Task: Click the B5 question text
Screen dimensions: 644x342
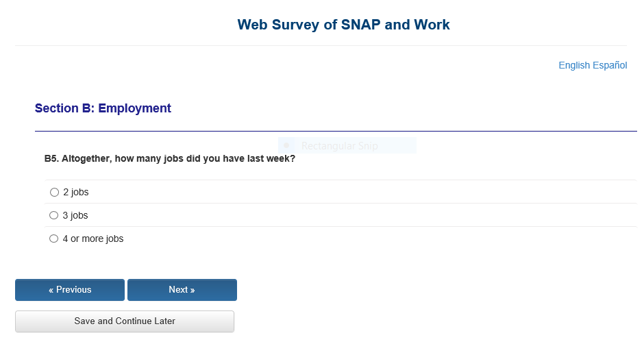Action: tap(170, 159)
